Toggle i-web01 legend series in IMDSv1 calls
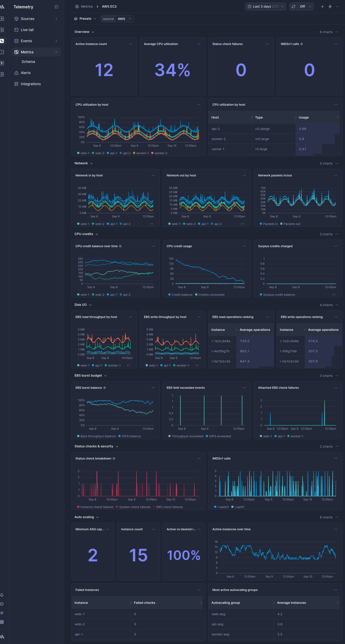The height and width of the screenshot is (644, 345). (x=221, y=507)
